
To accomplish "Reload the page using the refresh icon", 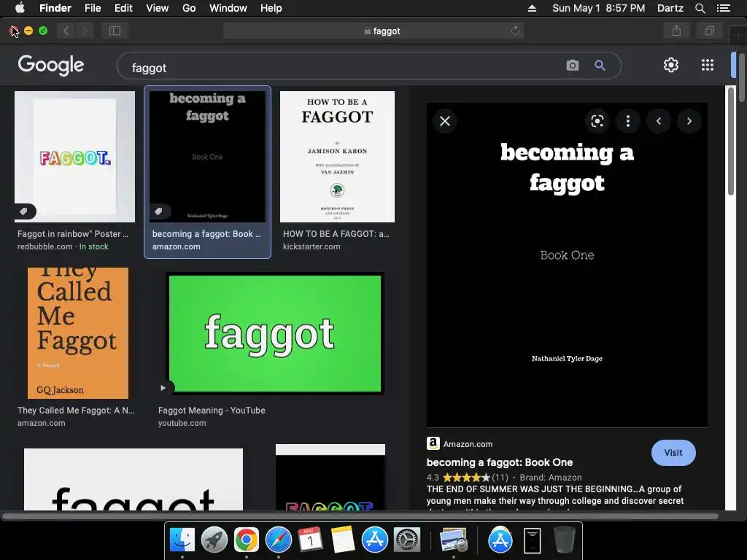I will click(516, 31).
